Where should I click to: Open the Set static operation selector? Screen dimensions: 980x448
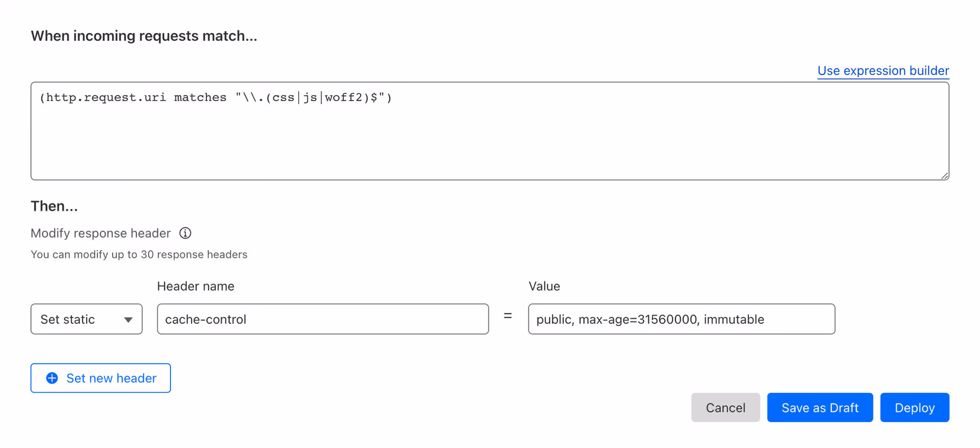coord(87,319)
